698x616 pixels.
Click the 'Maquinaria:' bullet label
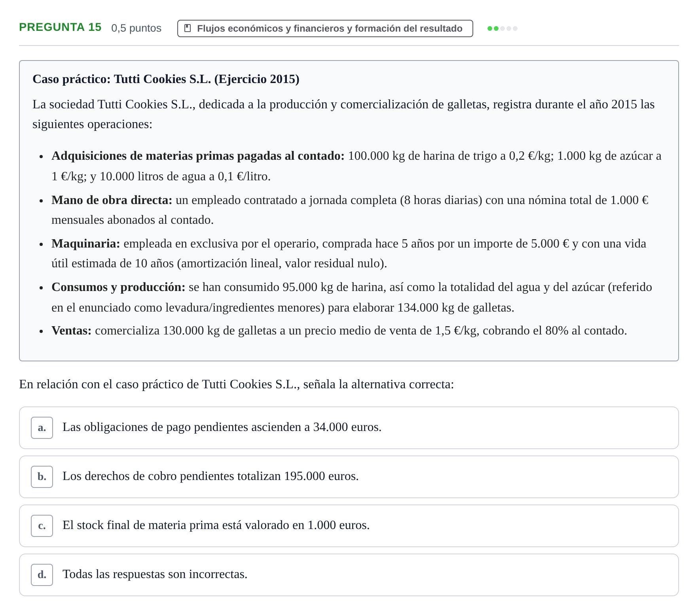[x=85, y=244]
